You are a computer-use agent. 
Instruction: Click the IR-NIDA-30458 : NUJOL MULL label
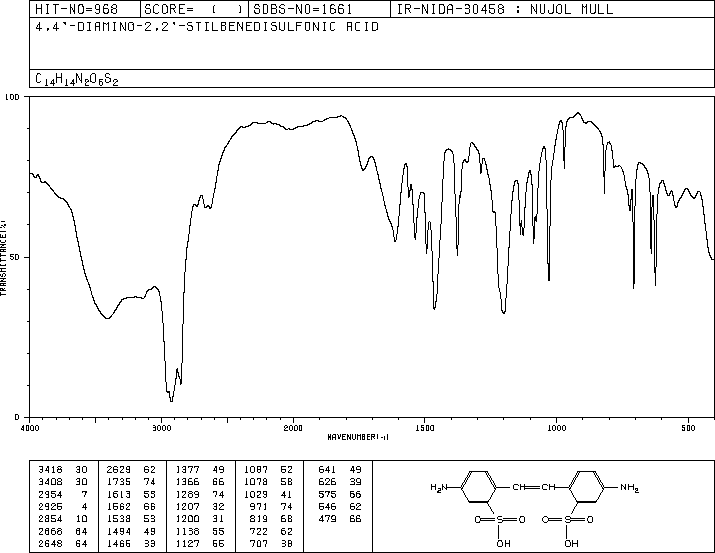pyautogui.click(x=505, y=9)
